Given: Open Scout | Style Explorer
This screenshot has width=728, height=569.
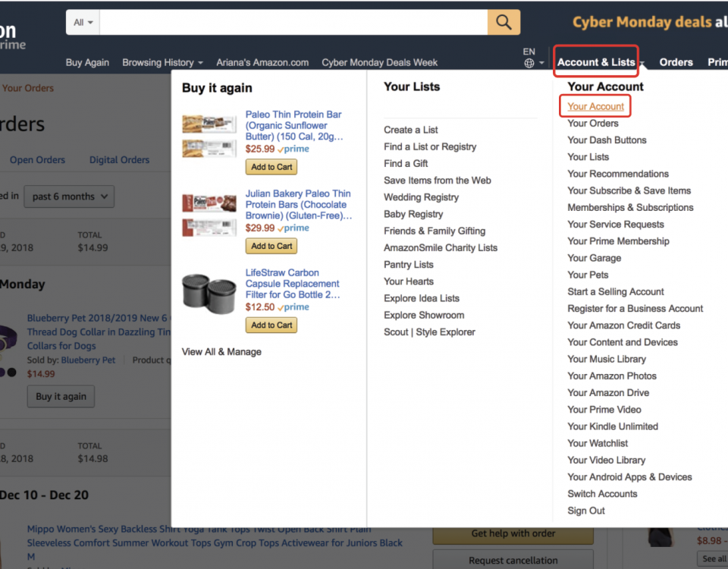Looking at the screenshot, I should (429, 332).
